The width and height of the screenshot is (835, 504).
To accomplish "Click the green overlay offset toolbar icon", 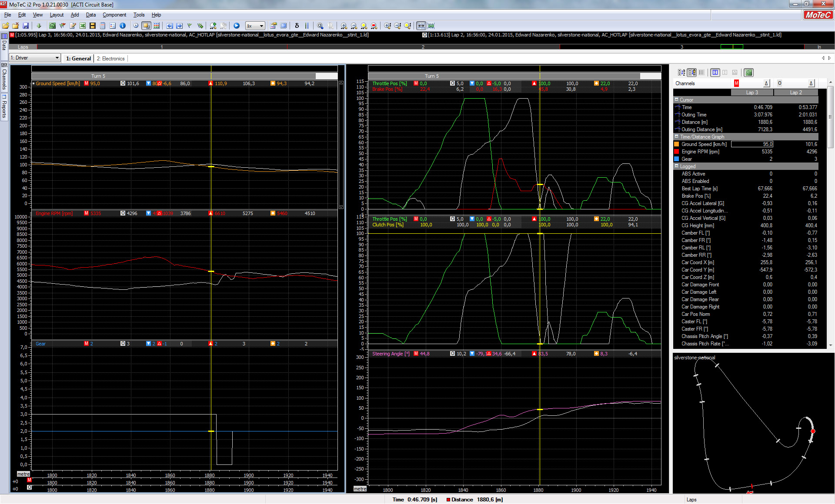I will click(x=431, y=26).
